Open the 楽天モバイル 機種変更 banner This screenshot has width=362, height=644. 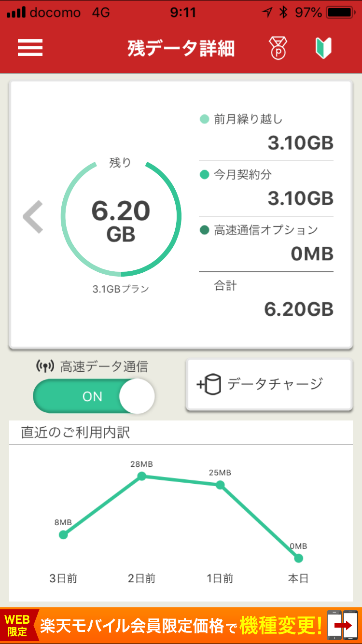coord(181,626)
